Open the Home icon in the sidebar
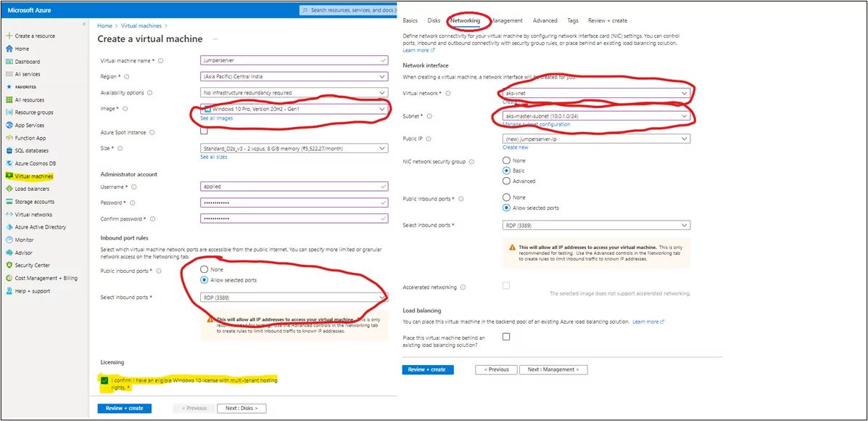Viewport: 868px width, 421px height. 9,49
